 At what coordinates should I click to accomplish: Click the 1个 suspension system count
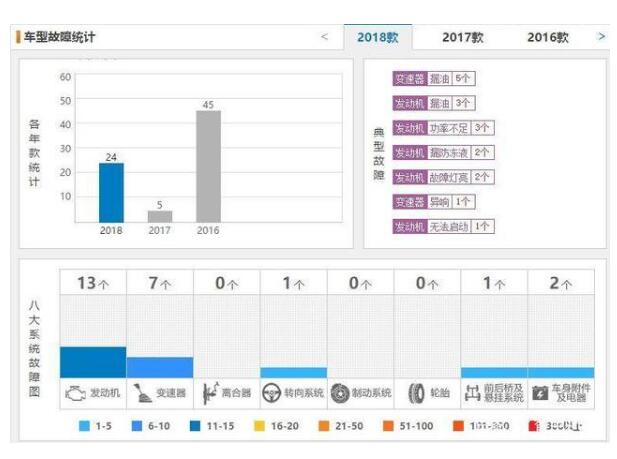click(x=494, y=283)
